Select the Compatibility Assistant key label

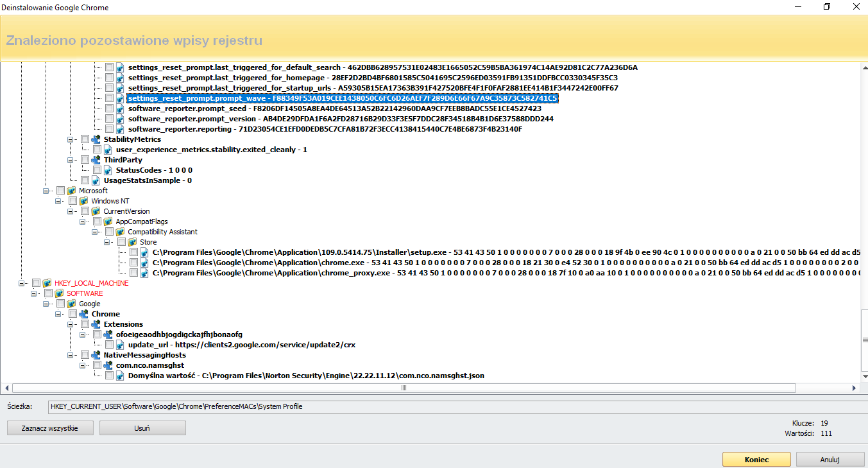click(163, 232)
